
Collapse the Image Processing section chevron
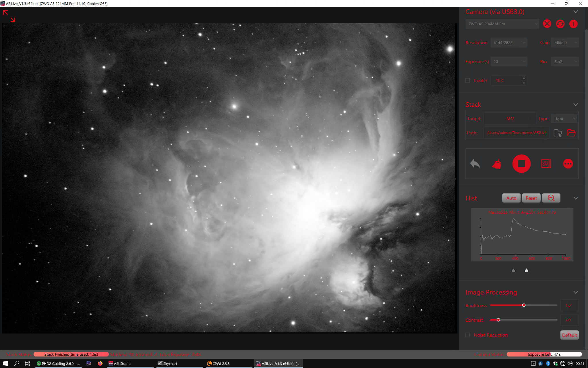point(576,292)
